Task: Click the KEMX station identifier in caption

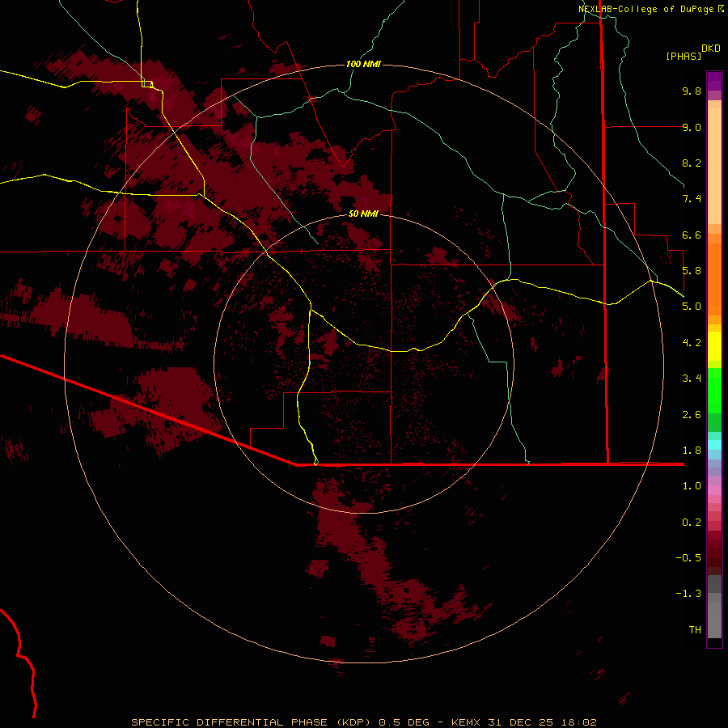Action: click(467, 722)
